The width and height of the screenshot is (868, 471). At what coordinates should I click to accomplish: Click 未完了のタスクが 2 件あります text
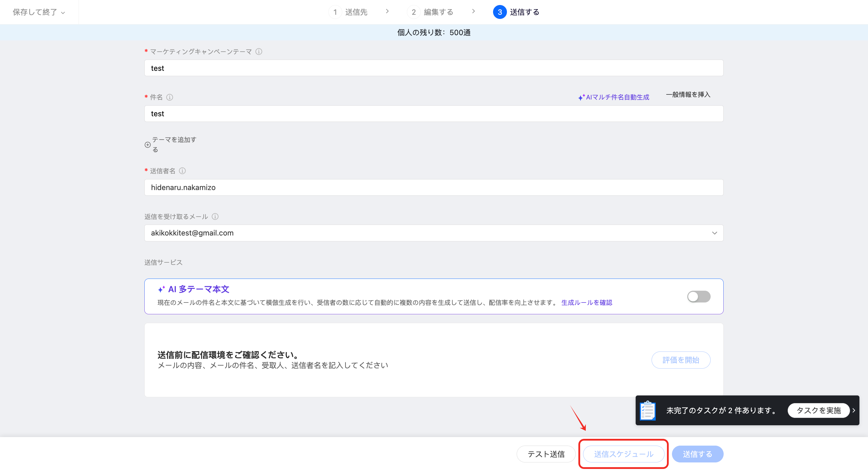click(722, 411)
